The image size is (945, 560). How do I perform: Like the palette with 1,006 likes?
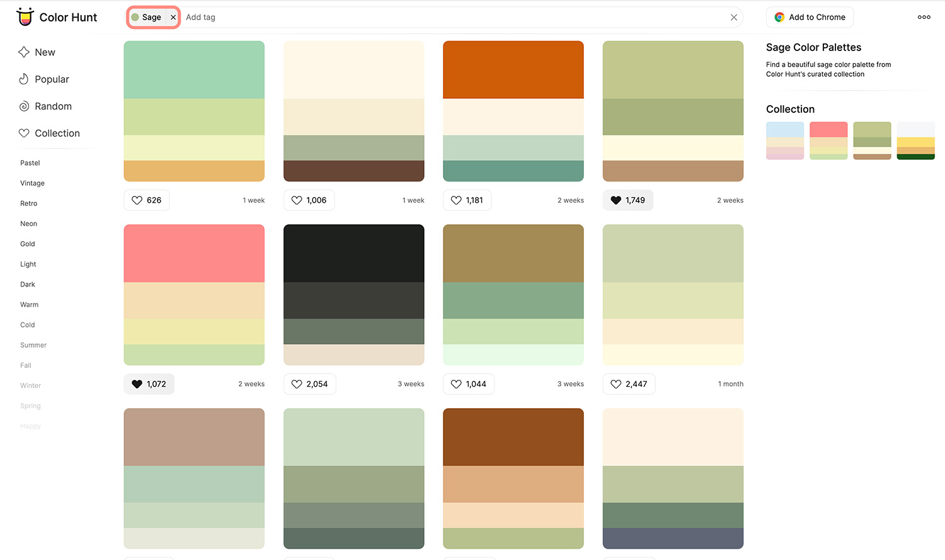309,200
